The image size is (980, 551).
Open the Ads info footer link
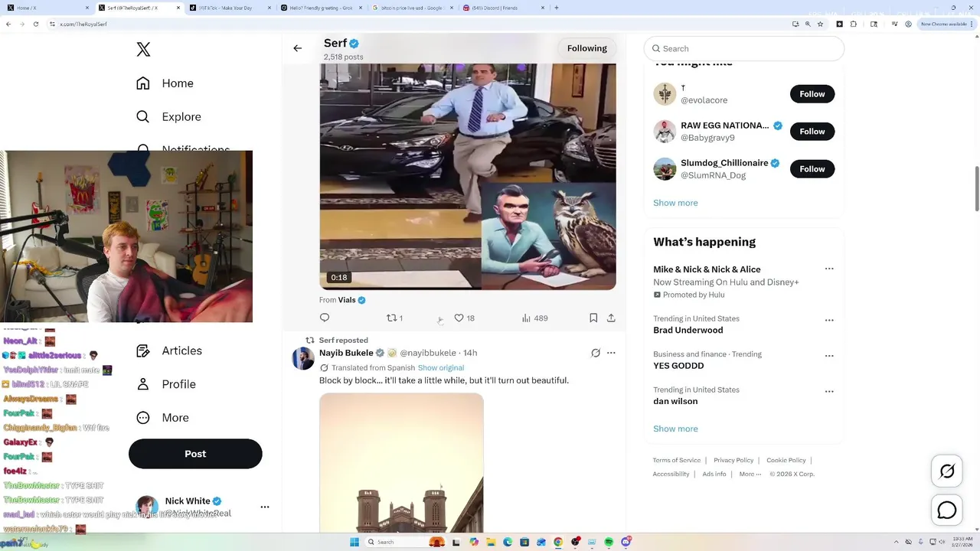[714, 474]
